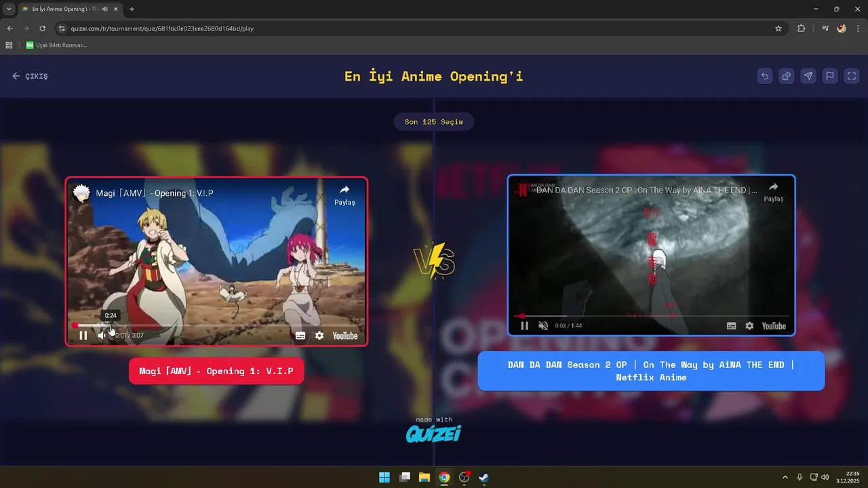Click the Quizei logo at the bottom

(x=434, y=434)
